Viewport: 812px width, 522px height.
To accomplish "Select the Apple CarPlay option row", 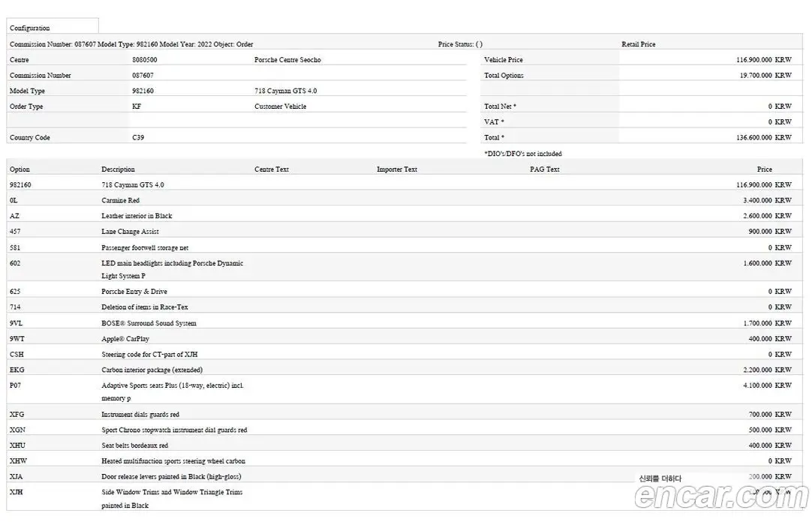I will pos(404,338).
